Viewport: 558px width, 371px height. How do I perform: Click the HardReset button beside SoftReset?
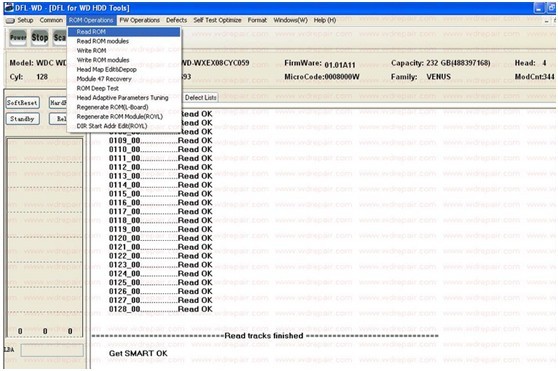[x=58, y=103]
